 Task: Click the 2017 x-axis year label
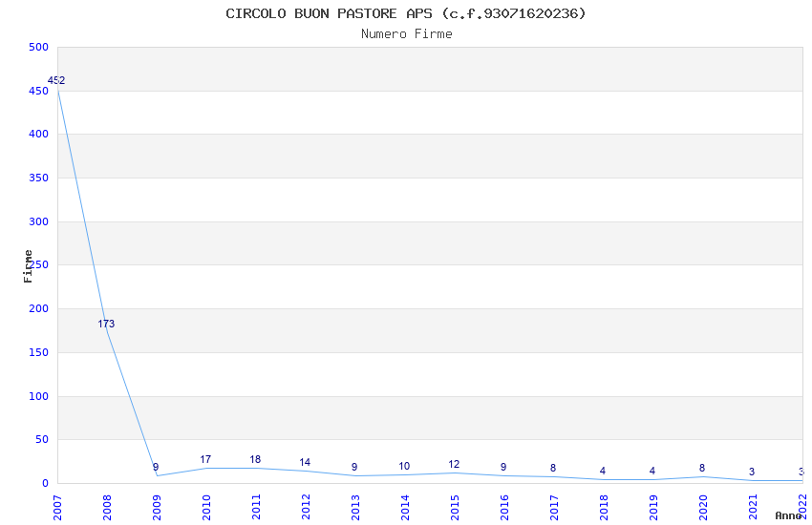(x=555, y=508)
